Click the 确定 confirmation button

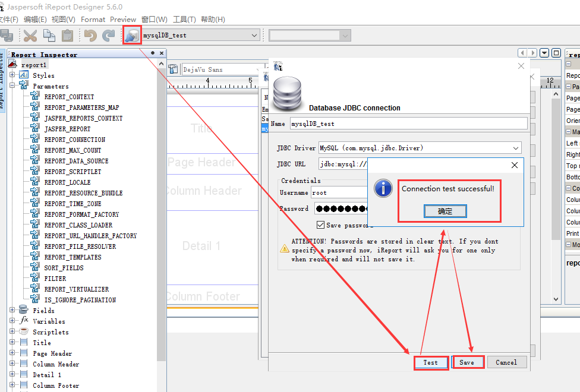445,211
